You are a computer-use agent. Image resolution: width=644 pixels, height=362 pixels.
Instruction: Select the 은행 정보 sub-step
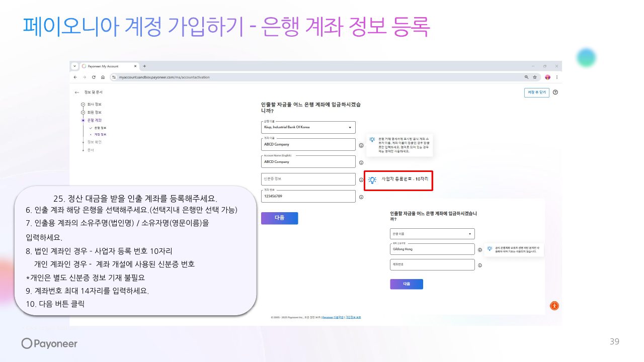pyautogui.click(x=100, y=128)
